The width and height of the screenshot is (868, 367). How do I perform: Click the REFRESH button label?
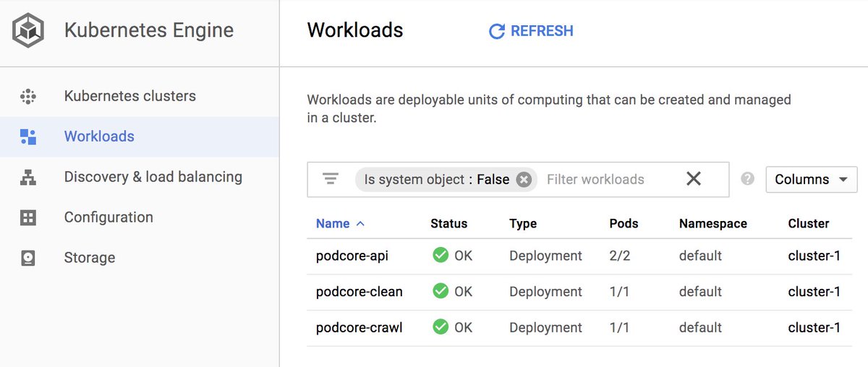click(542, 31)
